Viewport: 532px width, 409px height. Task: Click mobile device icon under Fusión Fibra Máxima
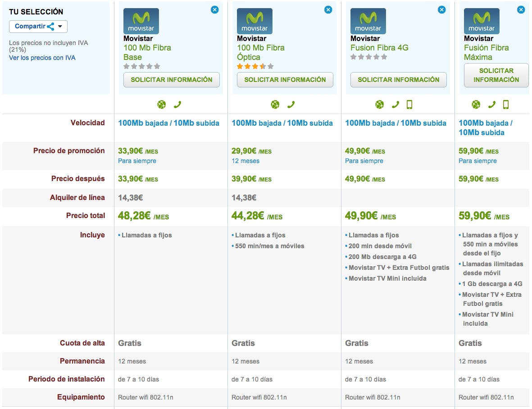pos(506,105)
